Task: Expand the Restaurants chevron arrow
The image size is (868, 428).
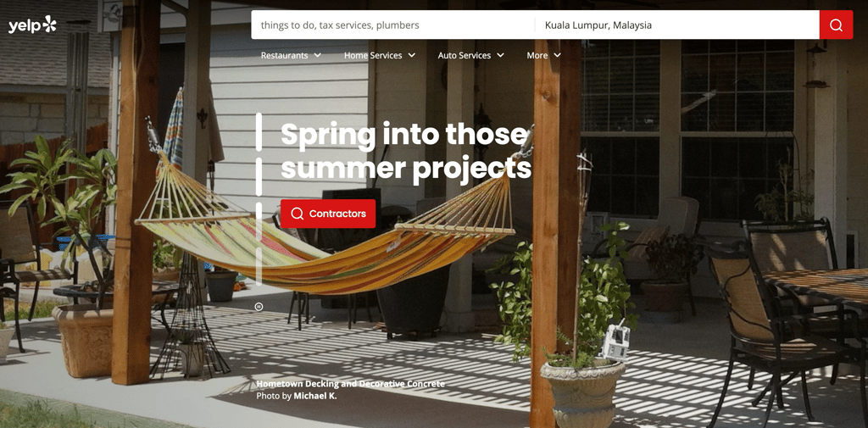Action: 317,55
